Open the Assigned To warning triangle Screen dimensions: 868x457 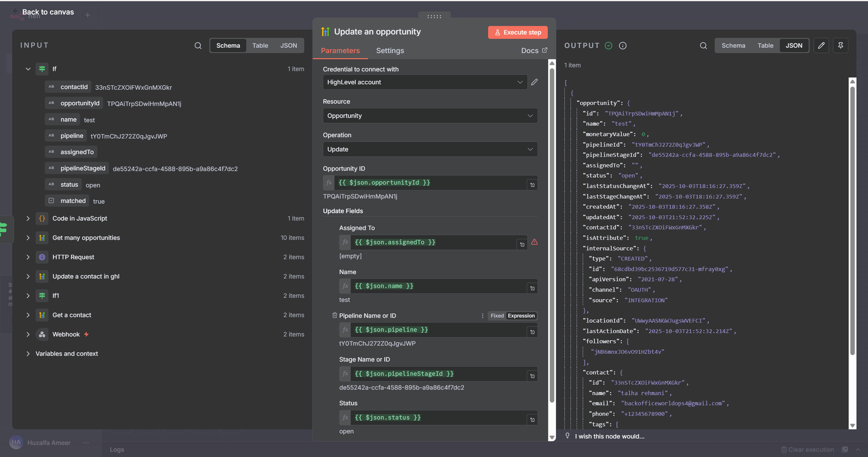[x=534, y=242]
